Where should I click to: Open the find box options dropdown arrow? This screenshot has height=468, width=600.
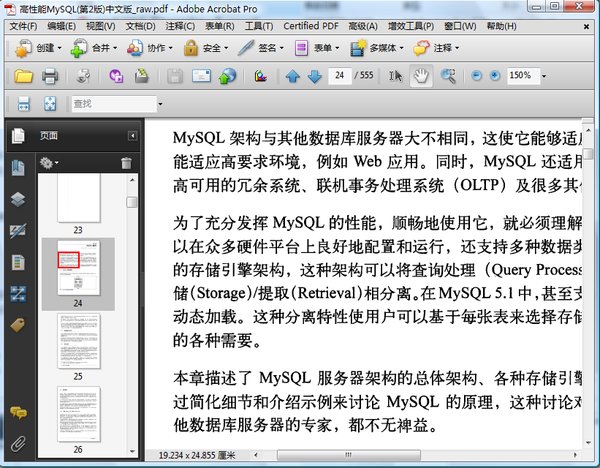[160, 104]
